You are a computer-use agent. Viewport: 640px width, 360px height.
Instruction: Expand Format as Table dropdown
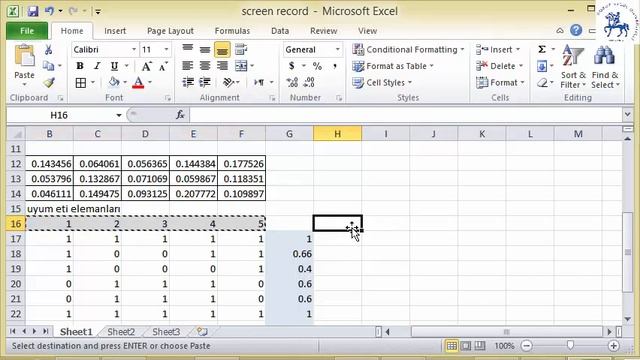pyautogui.click(x=431, y=66)
